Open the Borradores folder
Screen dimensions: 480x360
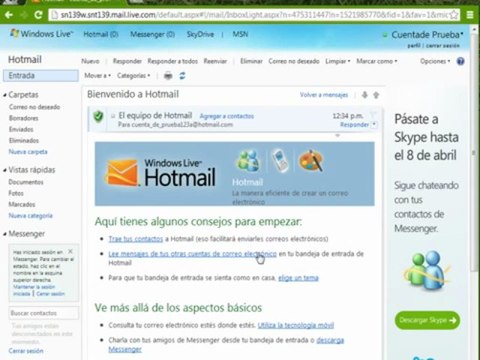pyautogui.click(x=24, y=118)
